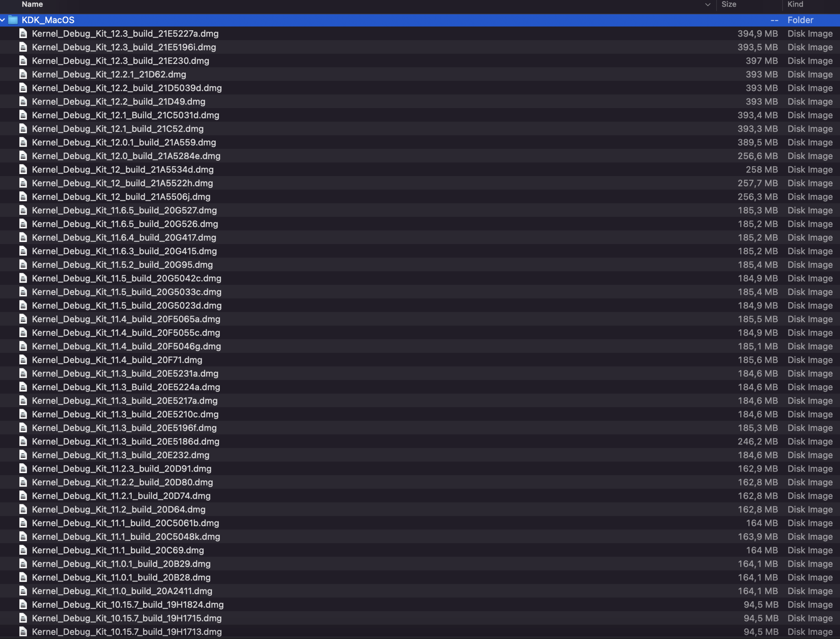Collapse the KDK_MacOS folder disclosure chevron
The width and height of the screenshot is (840, 639).
click(x=3, y=20)
